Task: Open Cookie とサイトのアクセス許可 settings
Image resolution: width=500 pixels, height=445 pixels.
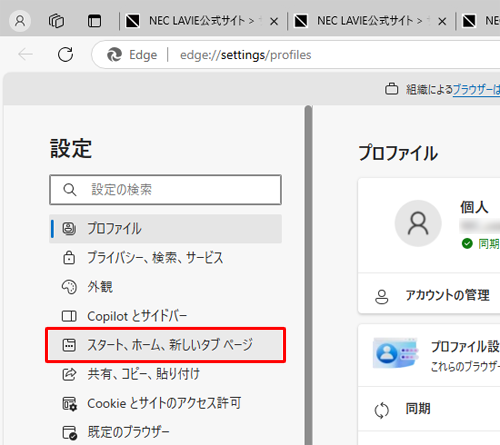Action: click(x=165, y=403)
